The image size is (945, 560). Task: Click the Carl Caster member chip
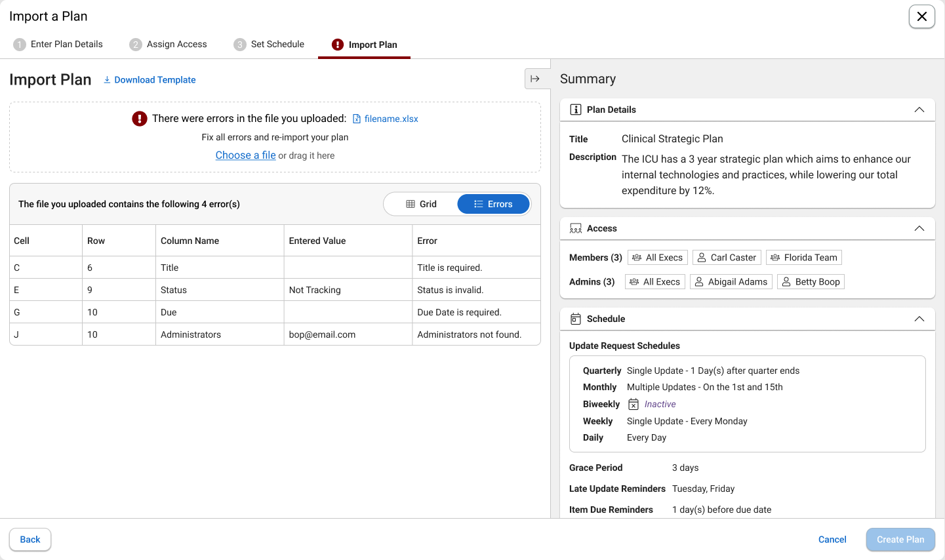click(727, 258)
